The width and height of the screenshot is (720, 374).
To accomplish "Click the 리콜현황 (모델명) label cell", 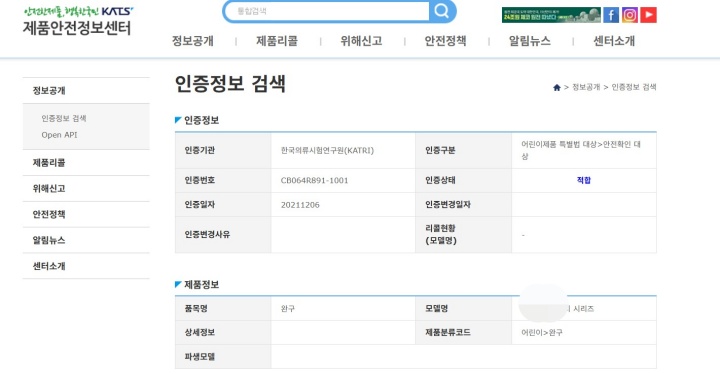I will (463, 234).
